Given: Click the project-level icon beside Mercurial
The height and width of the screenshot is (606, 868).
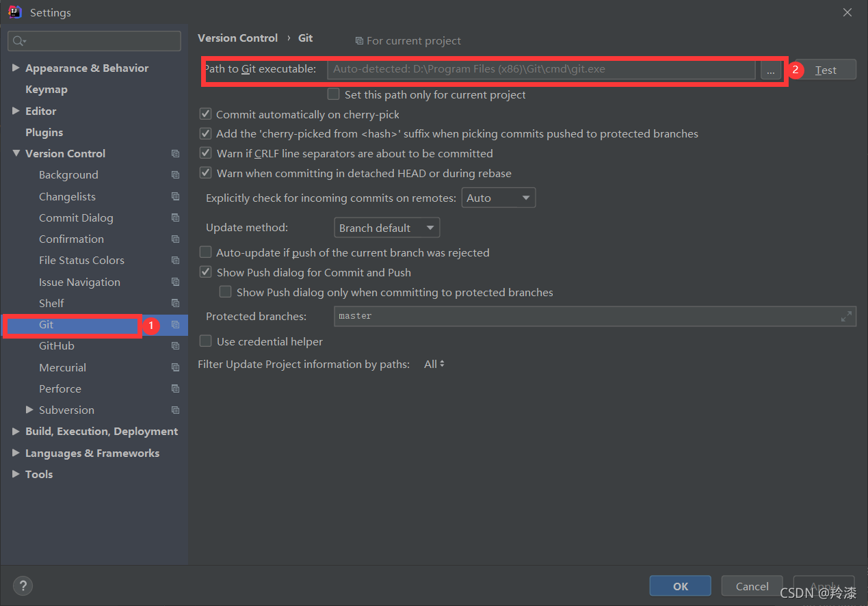Looking at the screenshot, I should (x=175, y=367).
